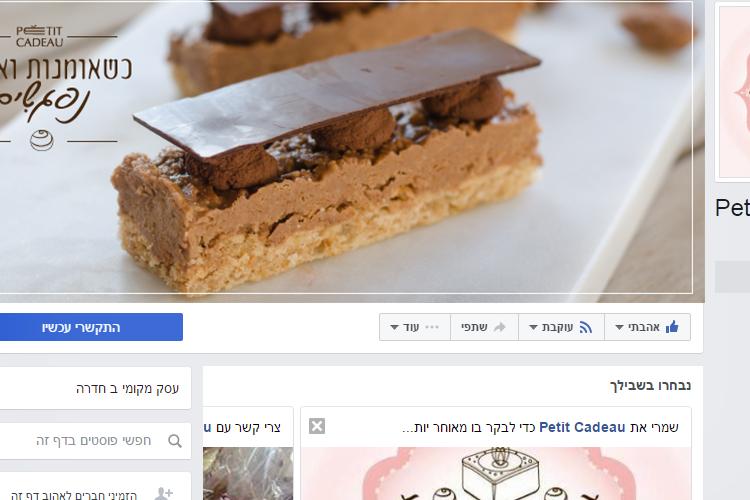Click the עסק מקומי ב חדרה label
The width and height of the screenshot is (750, 500).
127,389
